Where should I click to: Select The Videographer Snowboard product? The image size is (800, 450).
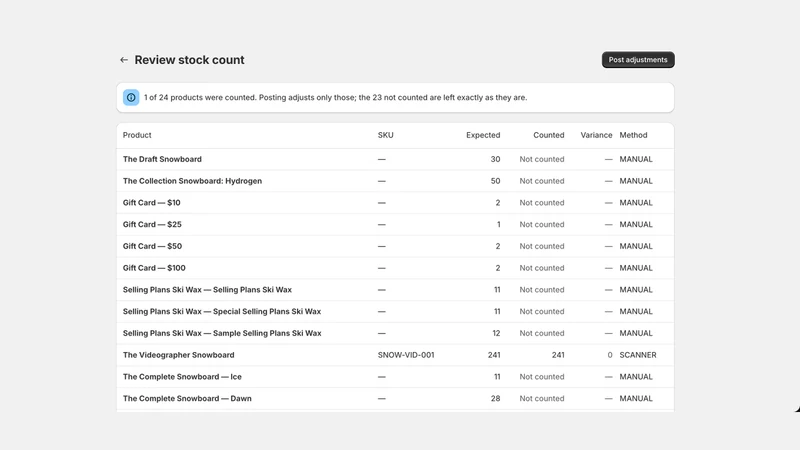click(179, 355)
